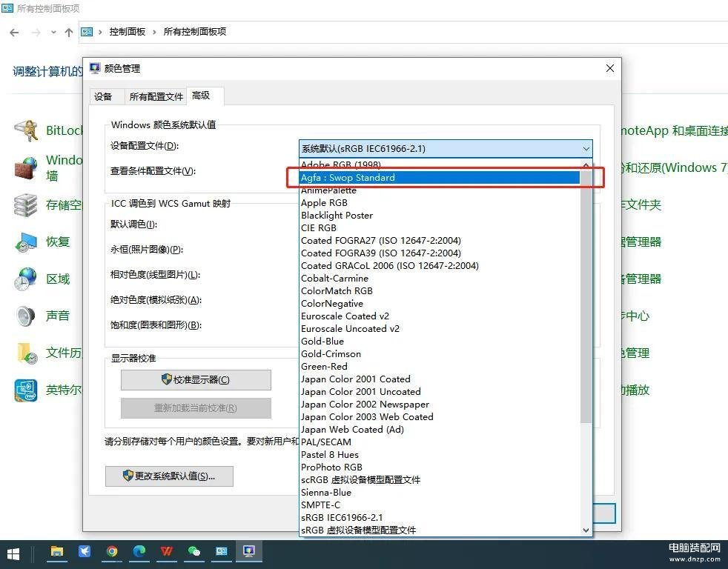Viewport: 728px width, 569px height.
Task: Open the Storage Spaces drive-stack icon
Action: point(26,205)
